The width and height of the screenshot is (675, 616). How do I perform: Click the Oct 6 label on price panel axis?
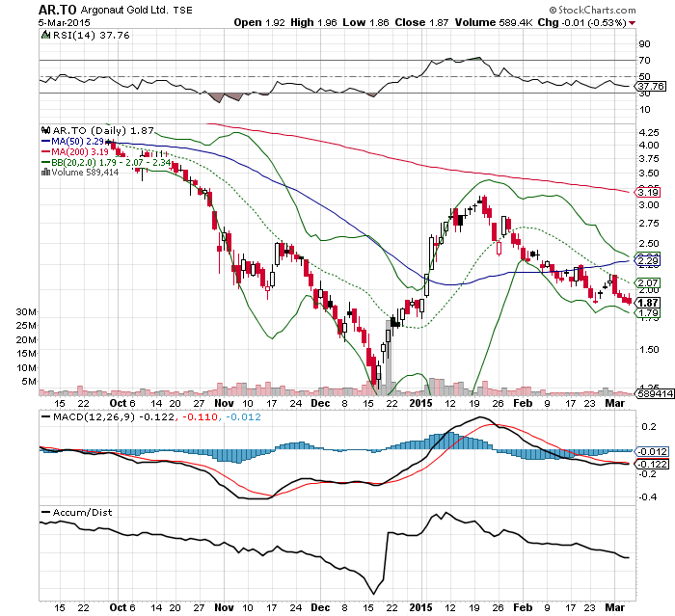122,403
